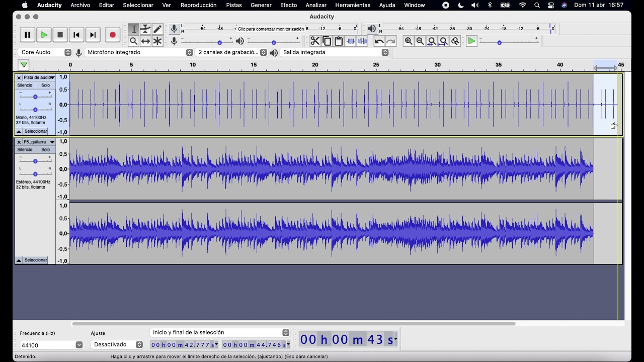Click the playback meter speaker icon

point(371,29)
